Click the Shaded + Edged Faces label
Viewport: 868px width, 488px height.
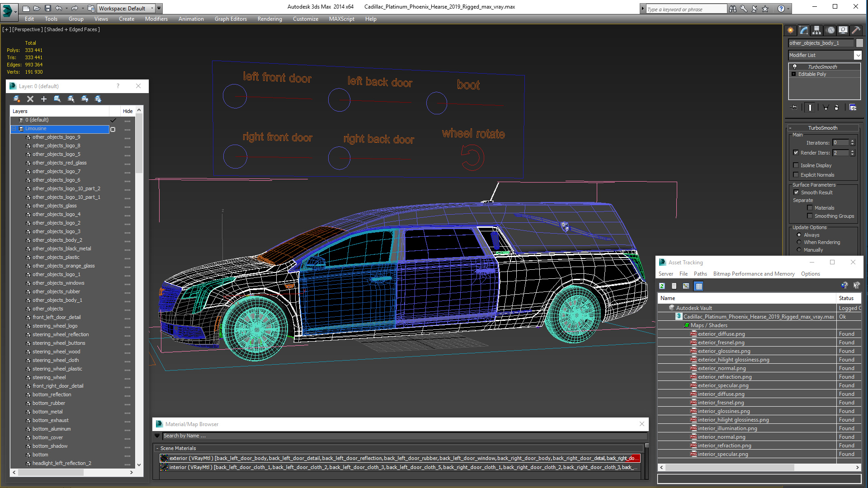[x=72, y=29]
